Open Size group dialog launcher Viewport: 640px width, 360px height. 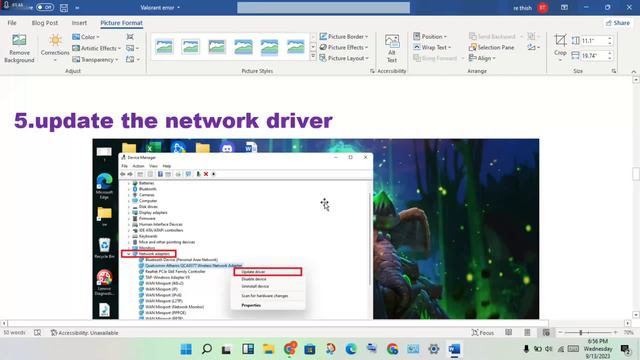(613, 71)
